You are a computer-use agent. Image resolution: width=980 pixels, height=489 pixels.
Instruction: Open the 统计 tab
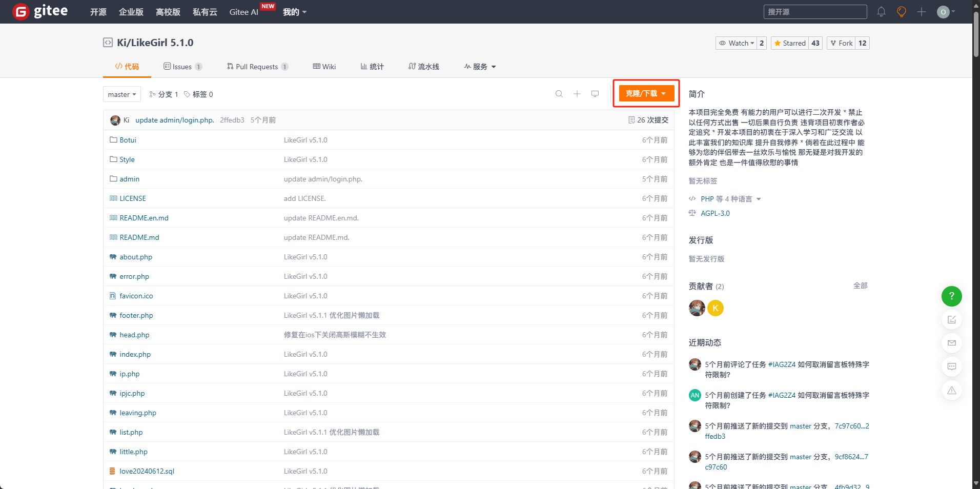pyautogui.click(x=372, y=67)
